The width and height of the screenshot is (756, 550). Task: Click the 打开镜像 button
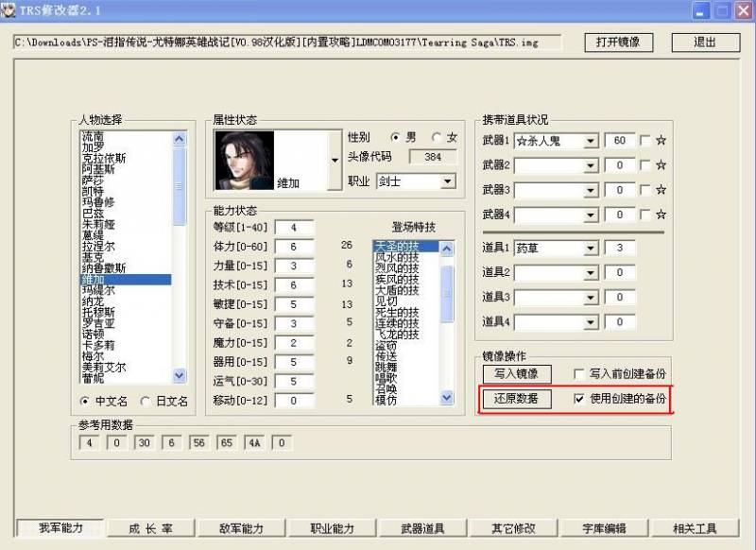pyautogui.click(x=618, y=43)
